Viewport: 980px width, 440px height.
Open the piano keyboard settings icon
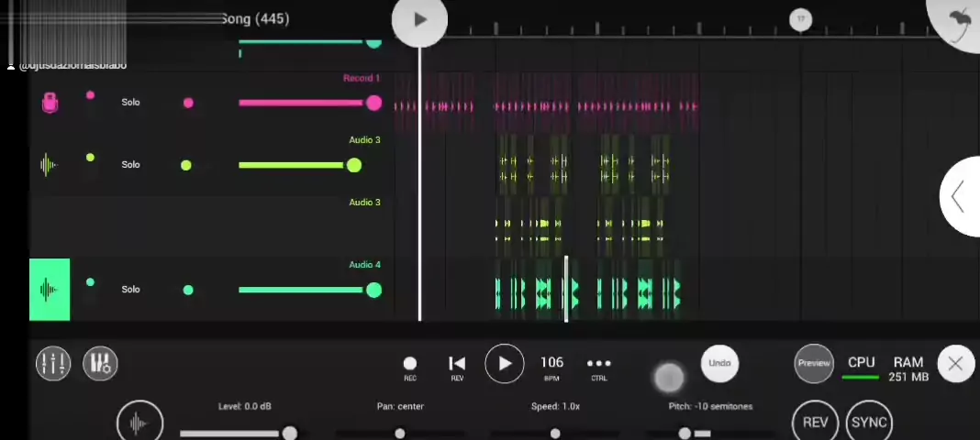coord(100,364)
